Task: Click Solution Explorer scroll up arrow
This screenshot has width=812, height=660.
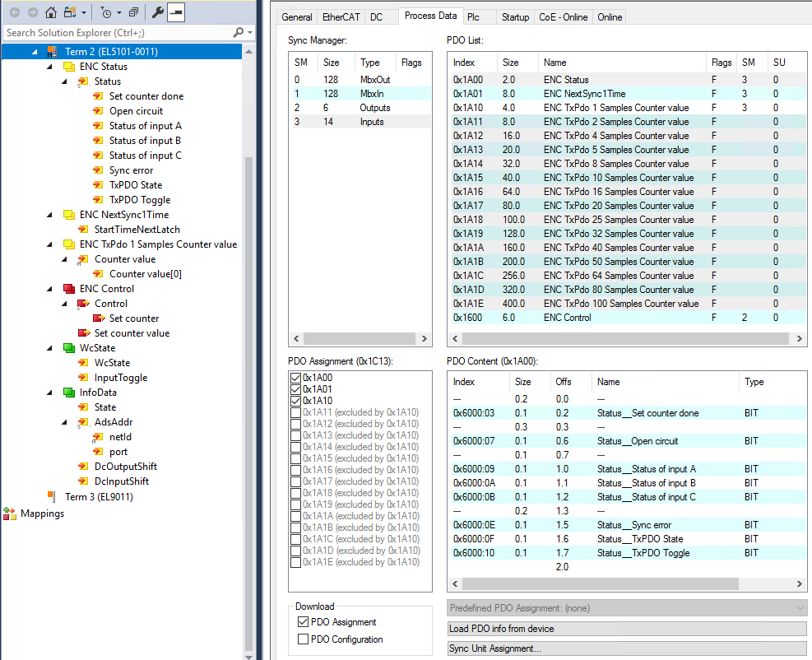Action: point(248,52)
